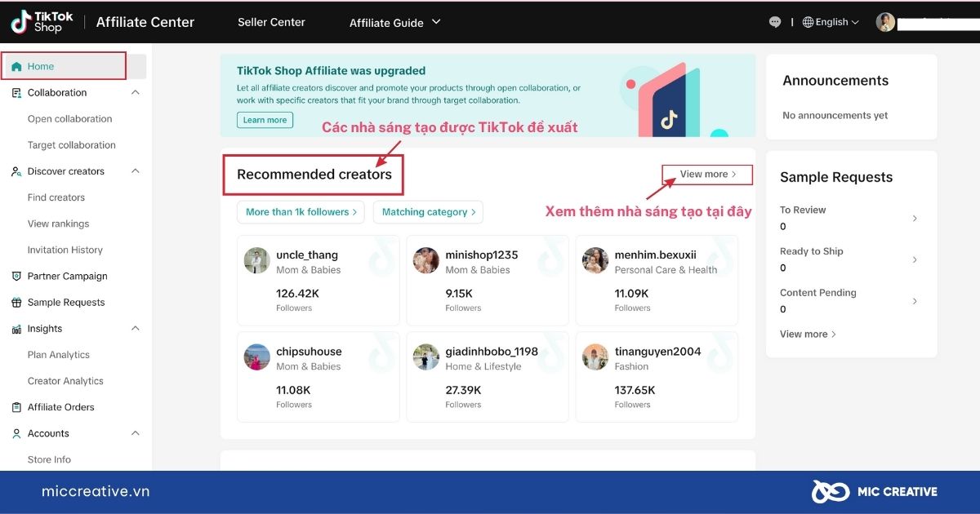The width and height of the screenshot is (980, 514).
Task: Apply Matching category filter
Action: point(429,212)
